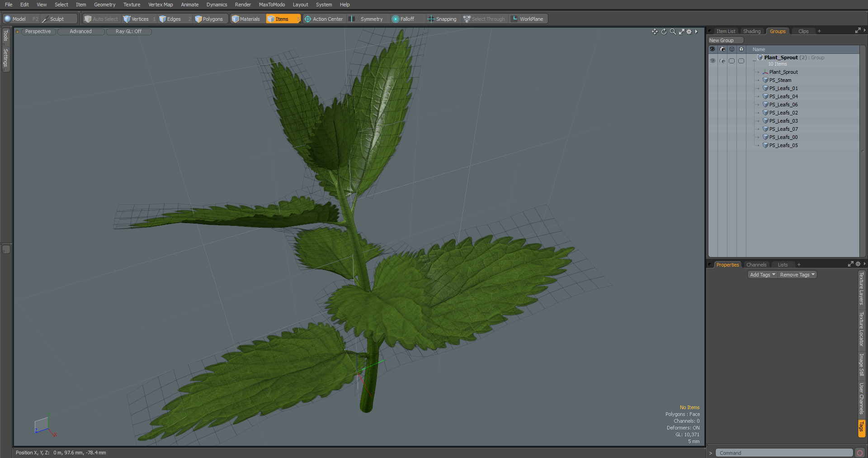Viewport: 868px width, 458px height.
Task: Open the File menu
Action: [9, 5]
